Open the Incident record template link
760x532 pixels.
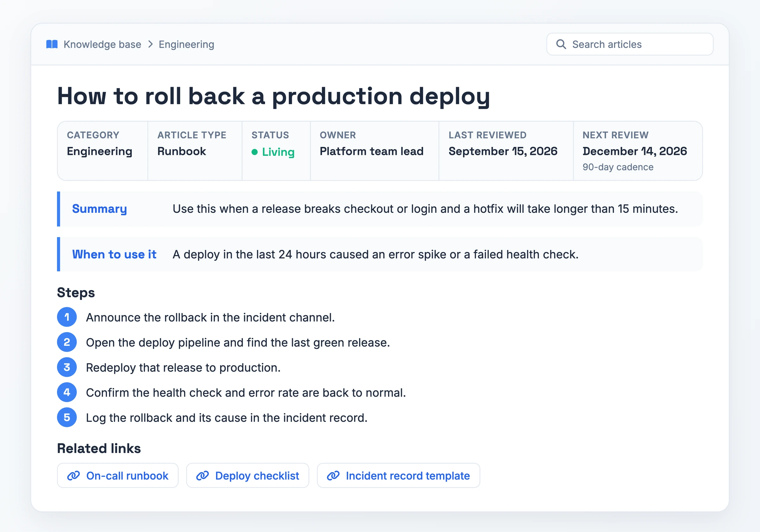399,475
